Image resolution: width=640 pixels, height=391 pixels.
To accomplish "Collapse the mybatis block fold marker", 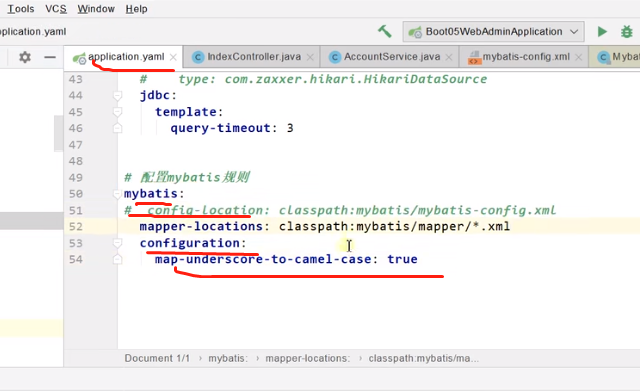I will 117,193.
